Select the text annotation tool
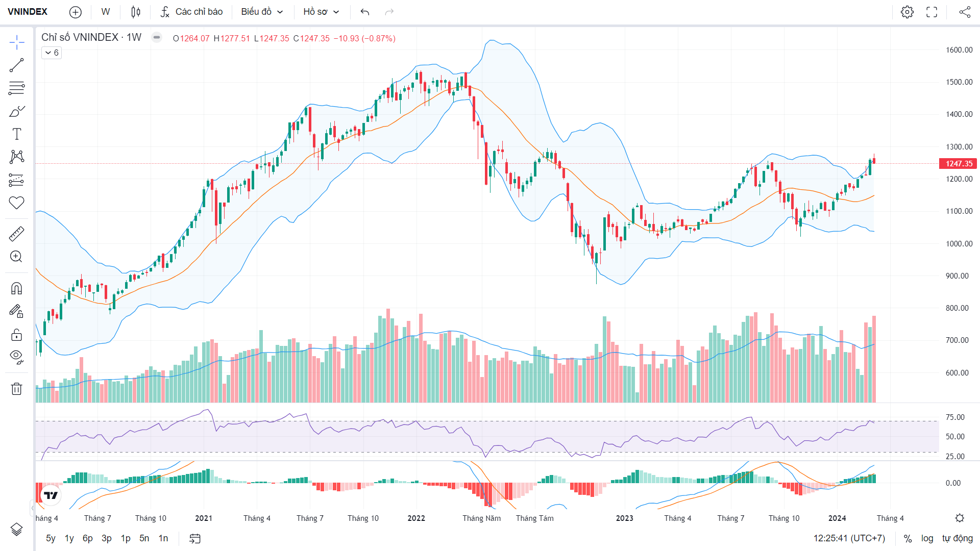Image resolution: width=980 pixels, height=551 pixels. point(16,134)
